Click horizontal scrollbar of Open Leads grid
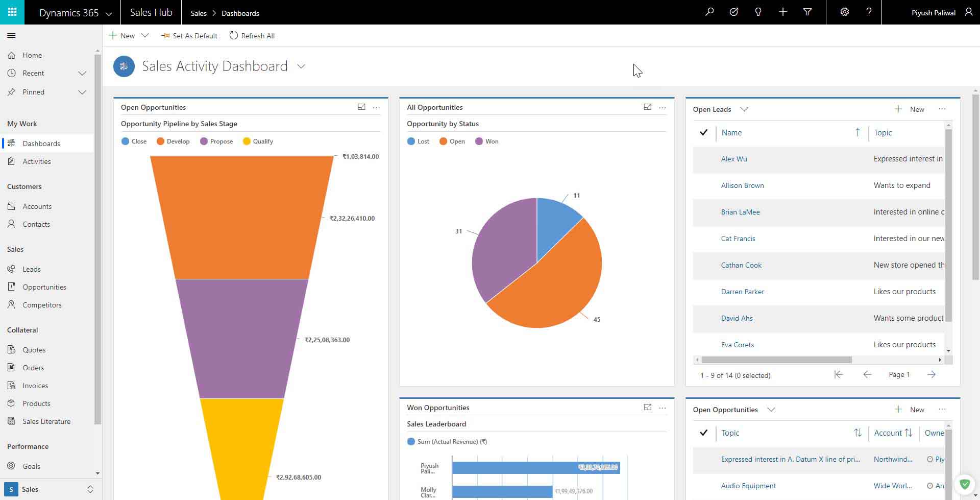This screenshot has height=500, width=980. point(776,360)
